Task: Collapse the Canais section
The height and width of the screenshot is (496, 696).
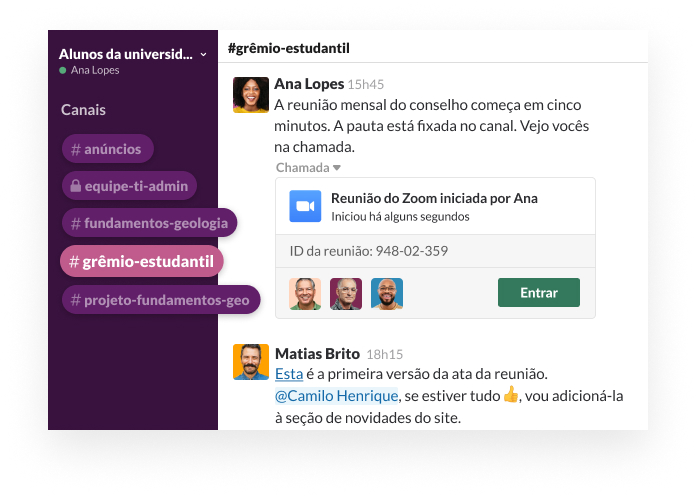Action: tap(83, 110)
